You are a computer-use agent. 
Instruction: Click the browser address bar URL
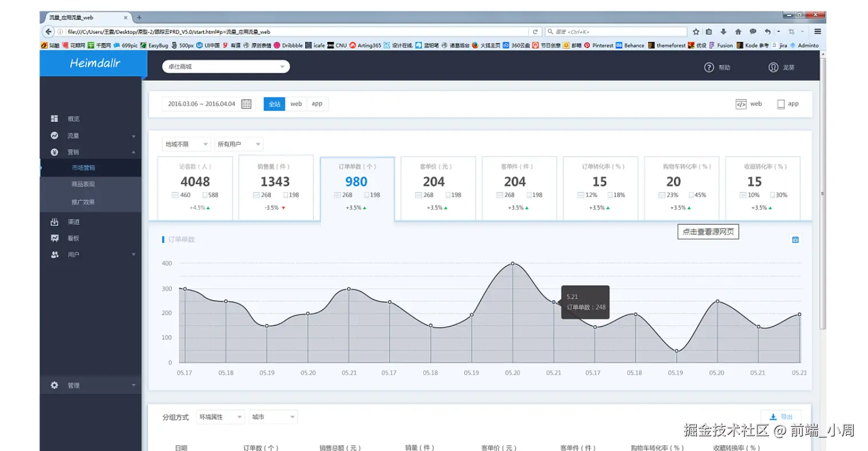(298, 32)
